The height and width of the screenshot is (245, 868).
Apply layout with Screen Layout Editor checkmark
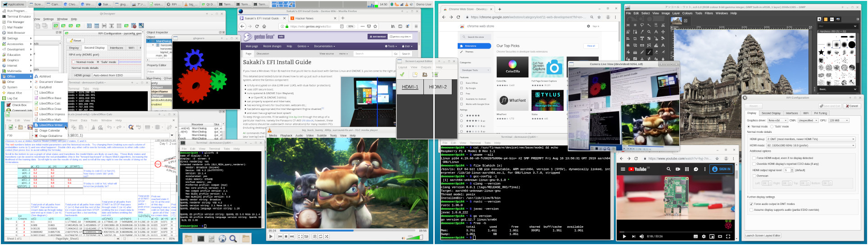402,74
